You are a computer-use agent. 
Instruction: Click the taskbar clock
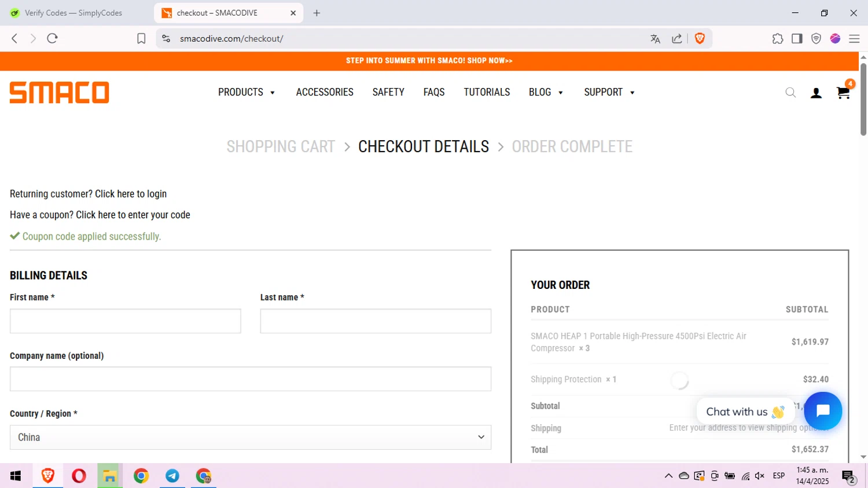coord(812,476)
